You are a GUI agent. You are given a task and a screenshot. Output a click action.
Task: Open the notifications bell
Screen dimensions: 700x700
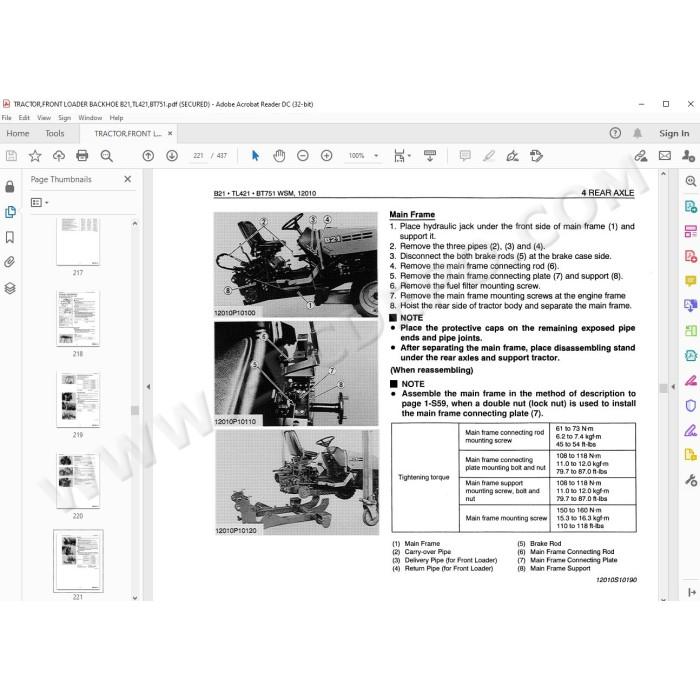tap(638, 133)
